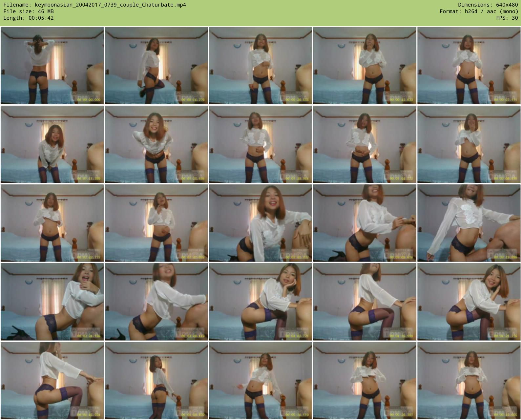Open the frame stamped 00:02:08
The width and height of the screenshot is (521, 420).
point(469,144)
